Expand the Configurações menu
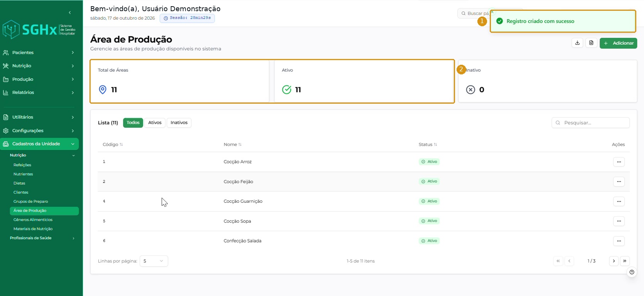Viewport: 644px width, 296px height. pyautogui.click(x=40, y=131)
